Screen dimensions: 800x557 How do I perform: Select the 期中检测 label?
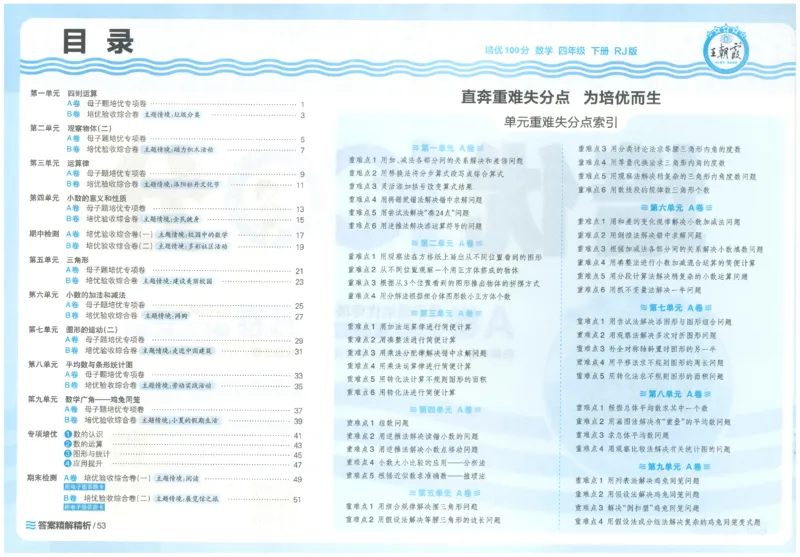(44, 234)
